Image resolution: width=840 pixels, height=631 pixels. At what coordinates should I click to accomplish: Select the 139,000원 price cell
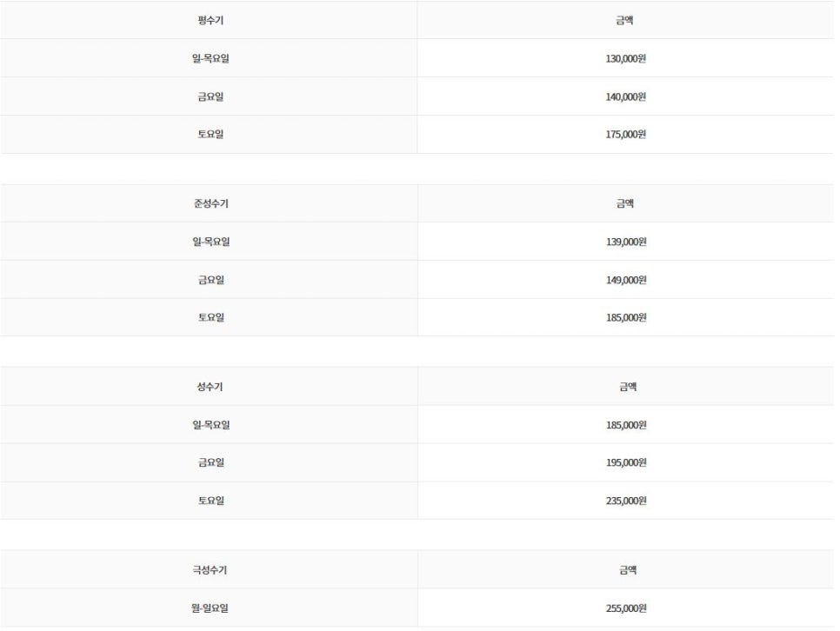click(626, 242)
